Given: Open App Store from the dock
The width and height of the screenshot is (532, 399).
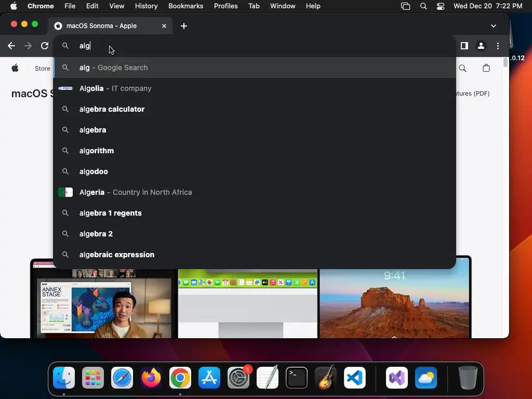Looking at the screenshot, I should [209, 378].
